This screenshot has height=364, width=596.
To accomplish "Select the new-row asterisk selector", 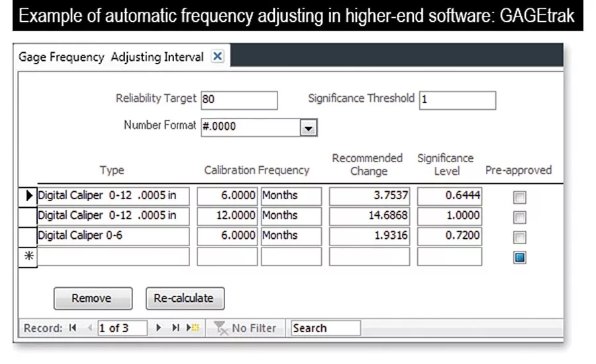I will (x=28, y=257).
